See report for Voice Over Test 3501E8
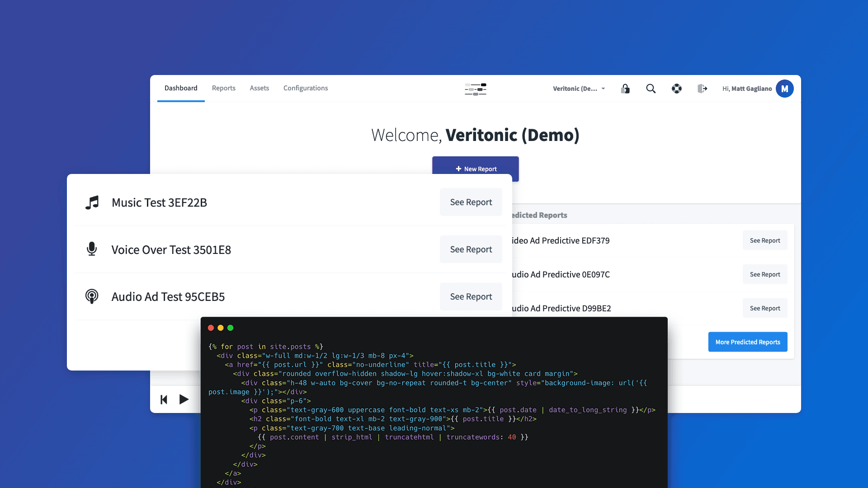868x488 pixels. 471,249
